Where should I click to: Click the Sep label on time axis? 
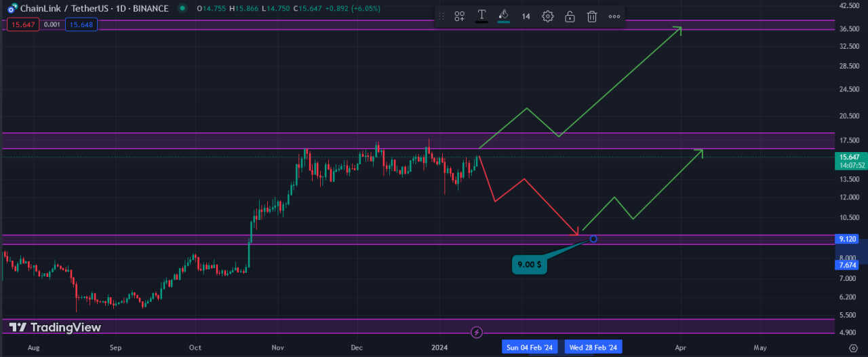(x=115, y=347)
